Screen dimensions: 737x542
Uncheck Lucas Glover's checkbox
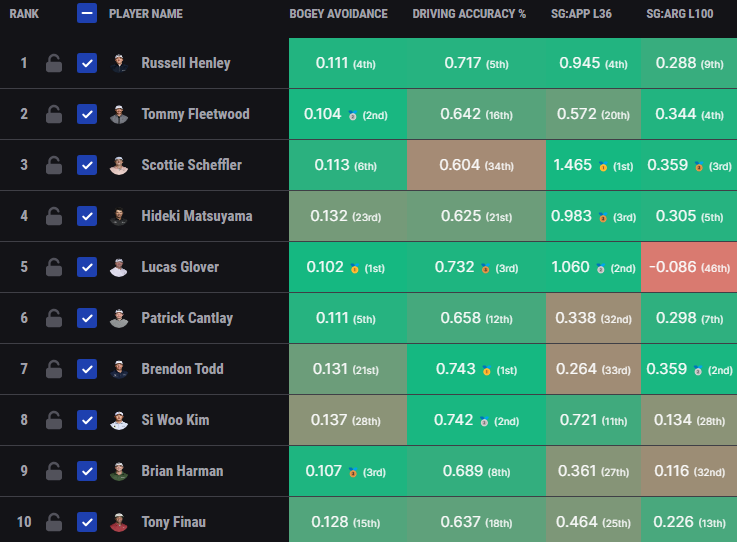pos(87,267)
